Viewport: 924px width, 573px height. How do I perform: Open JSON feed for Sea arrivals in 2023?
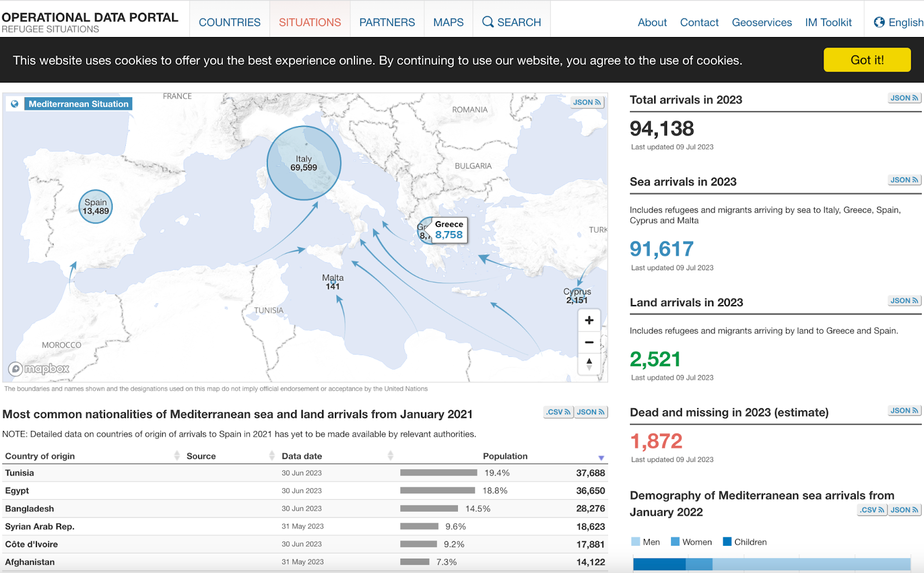point(904,180)
